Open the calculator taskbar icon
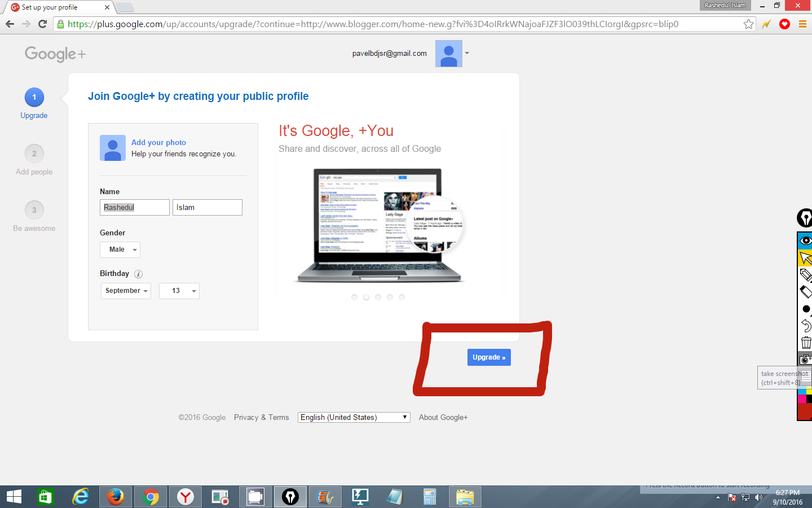Image resolution: width=812 pixels, height=508 pixels. pyautogui.click(x=430, y=497)
